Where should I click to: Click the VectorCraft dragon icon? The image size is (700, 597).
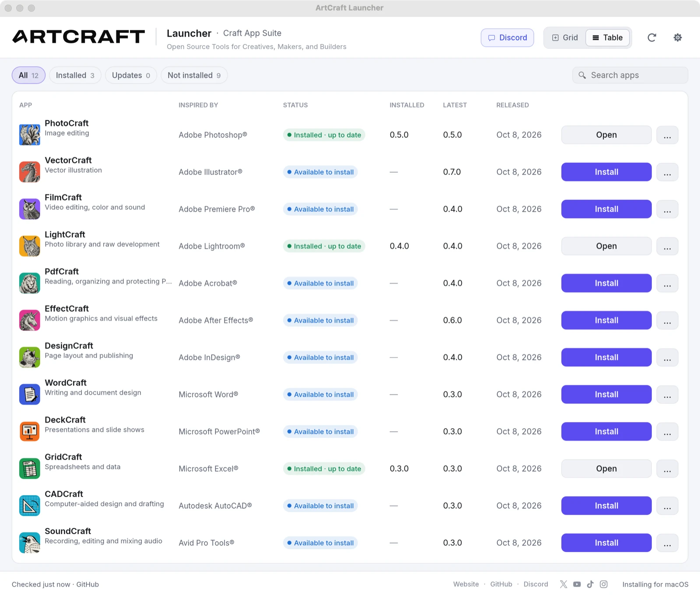point(30,172)
